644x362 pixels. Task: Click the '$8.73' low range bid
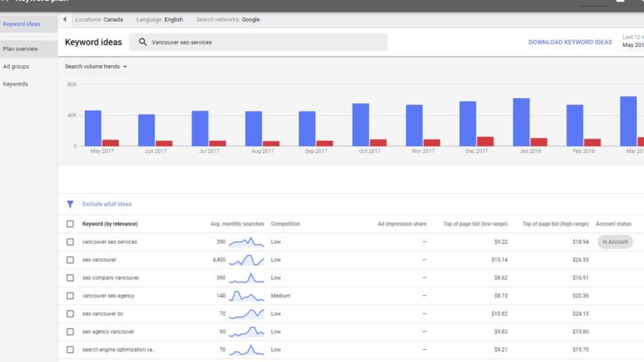pyautogui.click(x=501, y=295)
